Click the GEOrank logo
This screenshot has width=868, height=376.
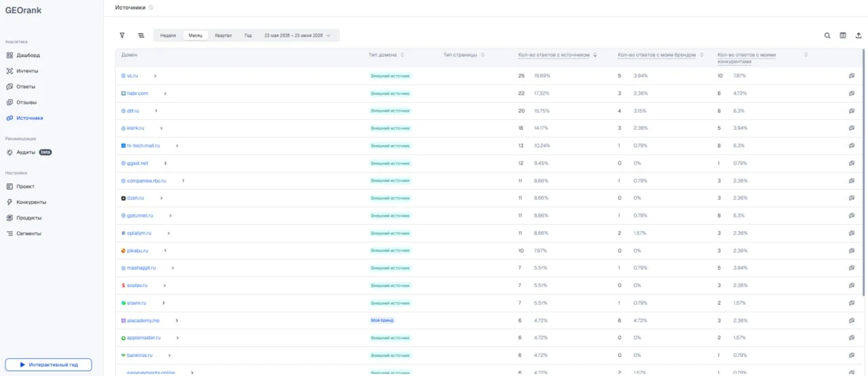(x=23, y=10)
